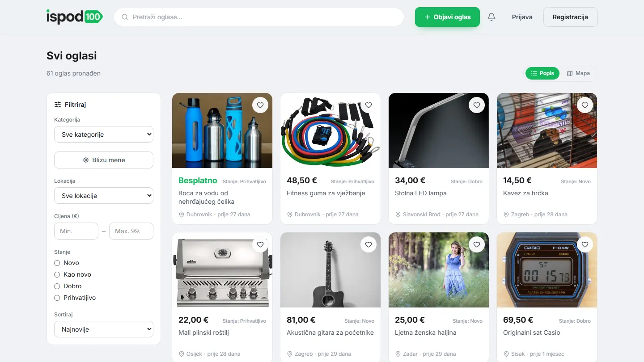This screenshot has width=644, height=362.
Task: Expand the Sve lokacije dropdown
Action: tap(104, 196)
